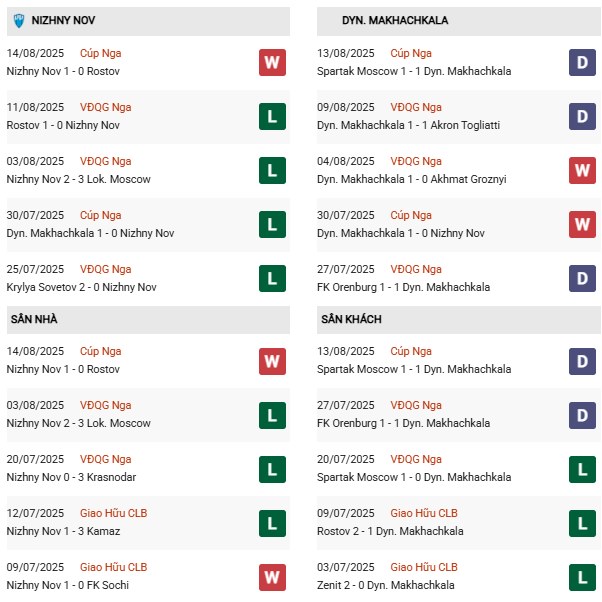Select the L badge for Zenit match
This screenshot has height=602, width=602.
[582, 577]
